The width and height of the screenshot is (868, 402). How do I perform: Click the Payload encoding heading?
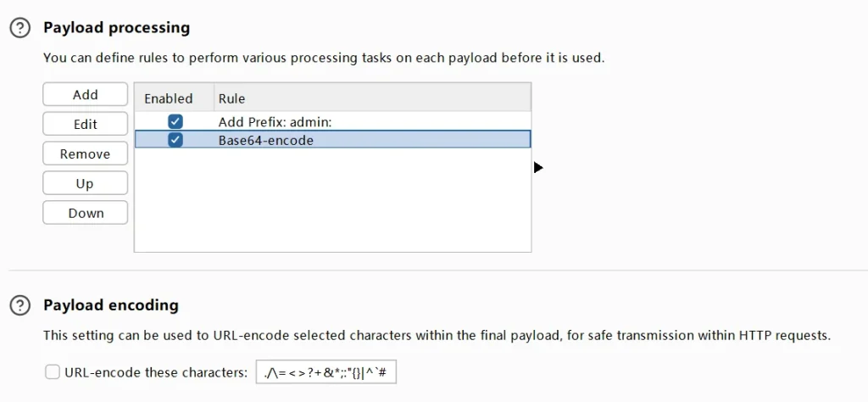[111, 305]
